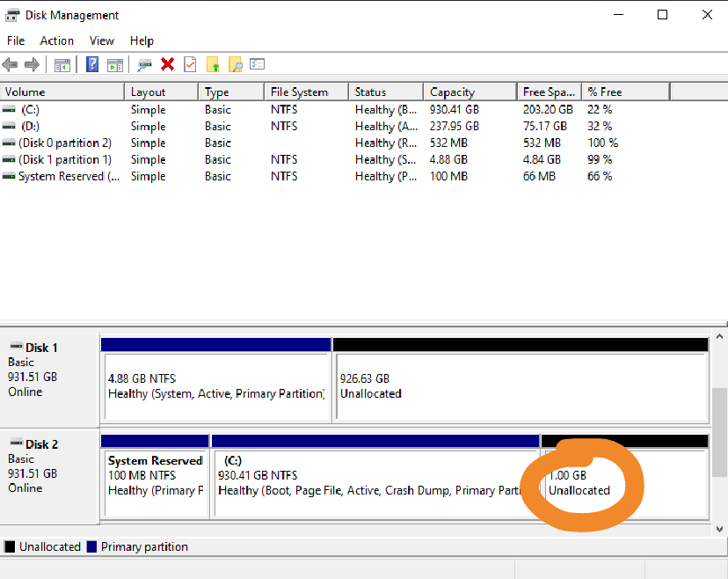Select the (Disk 0 partition 2) volume row
This screenshot has height=579, width=728.
click(x=335, y=143)
